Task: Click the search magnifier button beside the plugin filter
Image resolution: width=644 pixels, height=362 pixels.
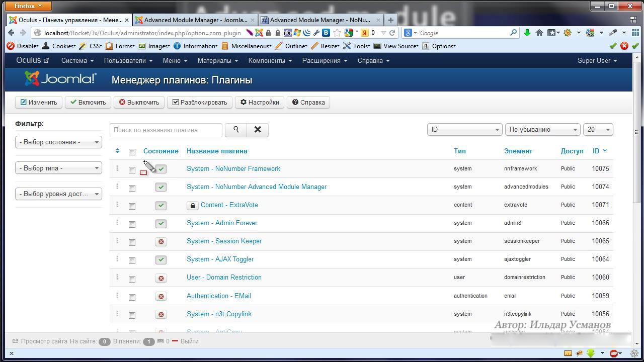Action: click(x=235, y=130)
